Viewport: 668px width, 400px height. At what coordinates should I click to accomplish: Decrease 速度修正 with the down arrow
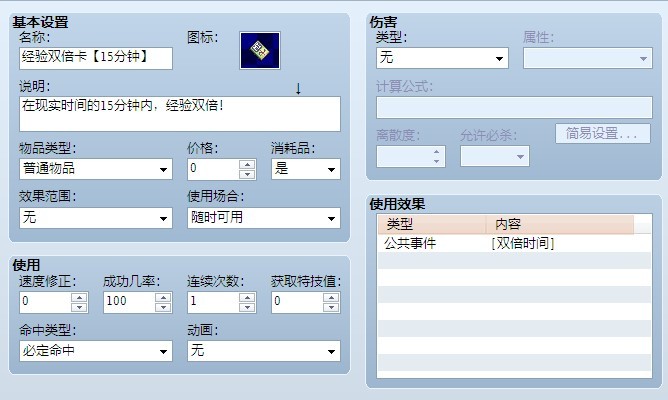pos(79,308)
